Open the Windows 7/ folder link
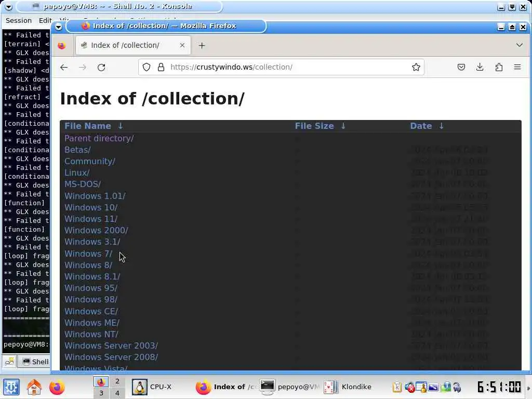Image resolution: width=532 pixels, height=399 pixels. coord(88,254)
